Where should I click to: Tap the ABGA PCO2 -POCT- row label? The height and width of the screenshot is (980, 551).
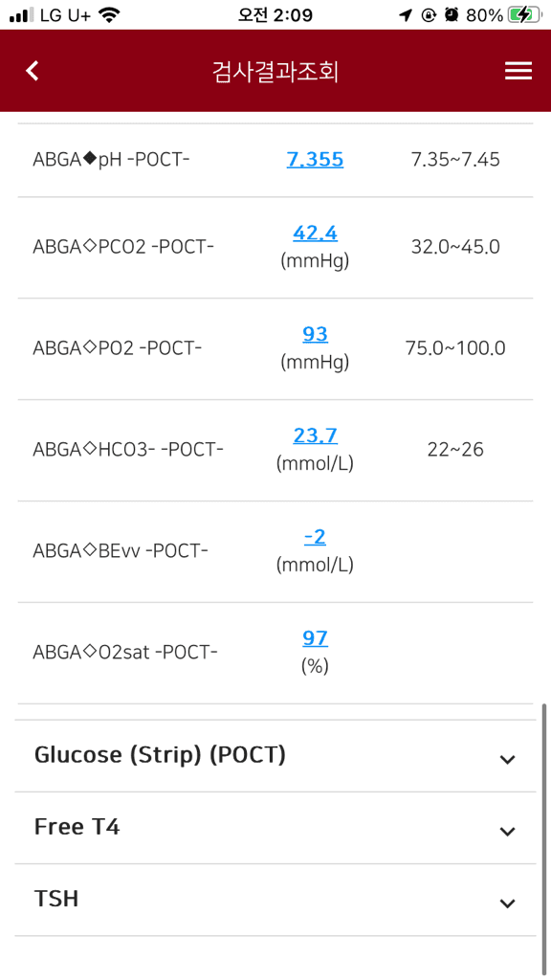coord(123,247)
